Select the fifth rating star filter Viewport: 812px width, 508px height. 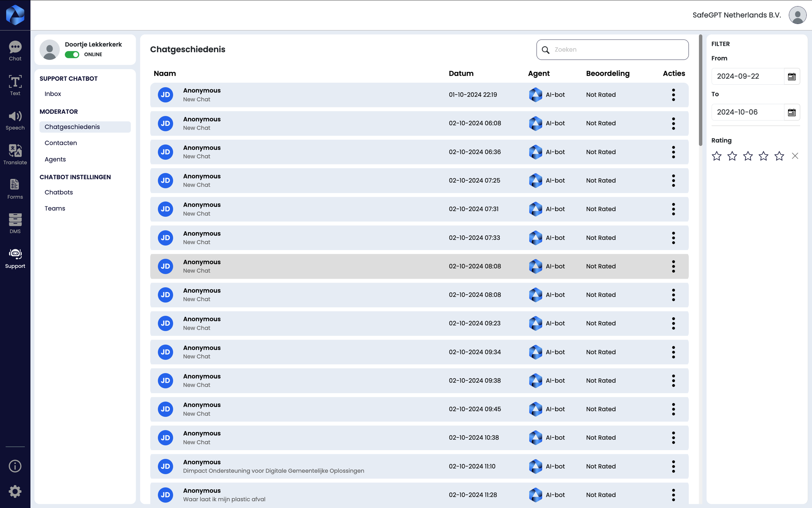(x=779, y=156)
